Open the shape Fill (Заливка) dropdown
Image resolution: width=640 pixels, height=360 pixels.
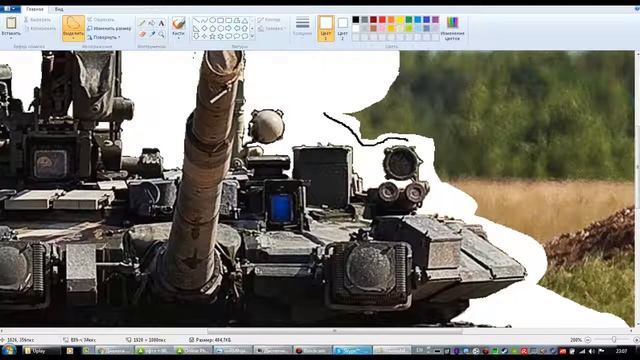click(271, 29)
